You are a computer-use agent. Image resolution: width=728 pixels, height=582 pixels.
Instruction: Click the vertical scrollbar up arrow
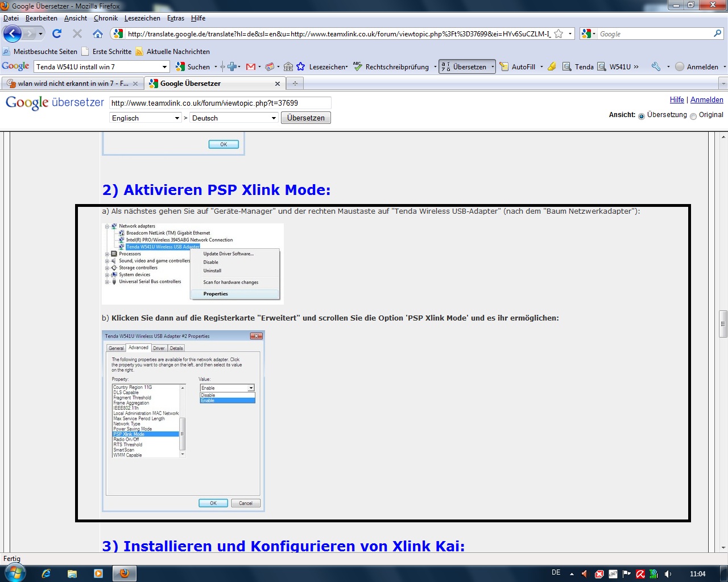pos(723,137)
